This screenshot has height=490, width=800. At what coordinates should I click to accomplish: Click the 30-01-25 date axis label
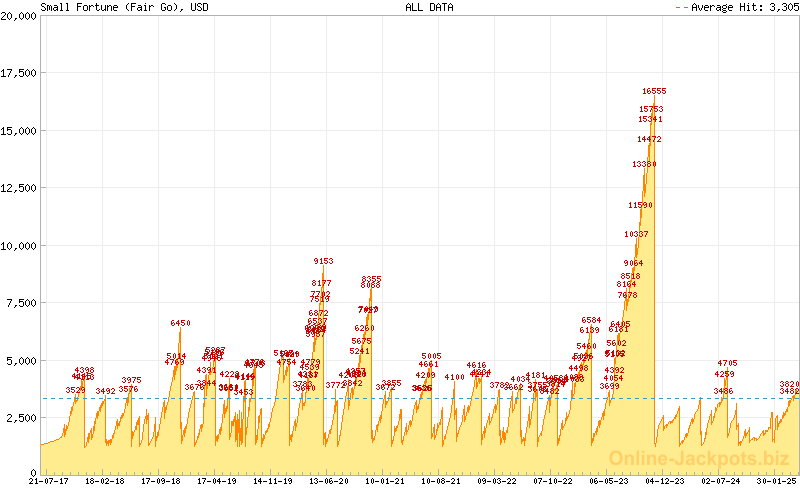point(774,481)
